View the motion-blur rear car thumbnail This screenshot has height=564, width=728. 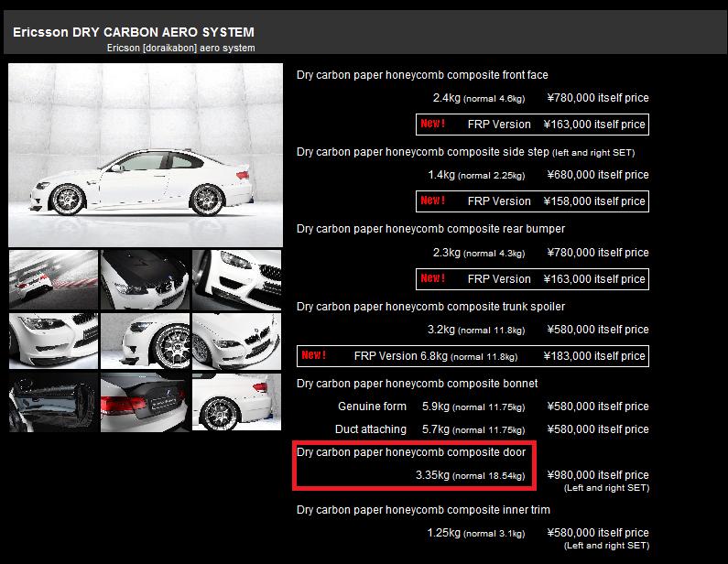(53, 279)
